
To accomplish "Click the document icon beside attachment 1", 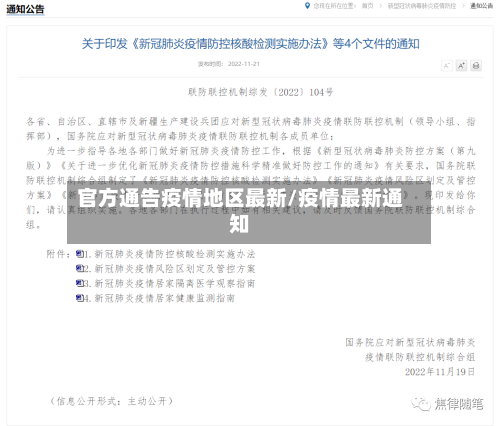I will click(x=79, y=254).
